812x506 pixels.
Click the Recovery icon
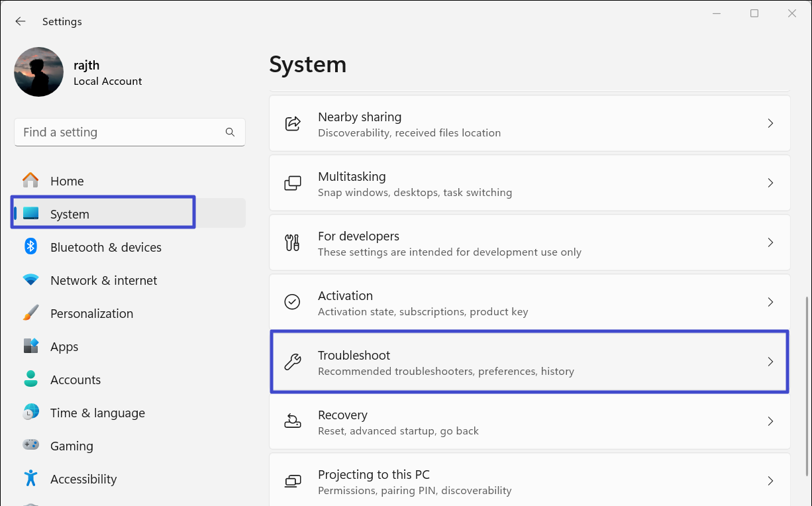292,421
